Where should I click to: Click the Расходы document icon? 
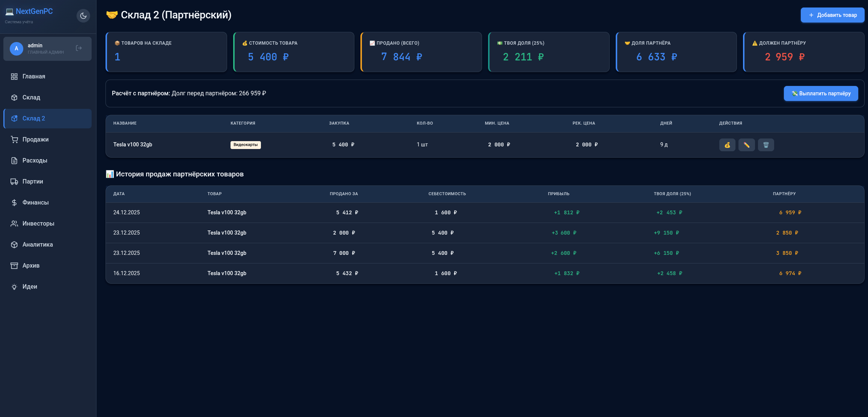[14, 161]
